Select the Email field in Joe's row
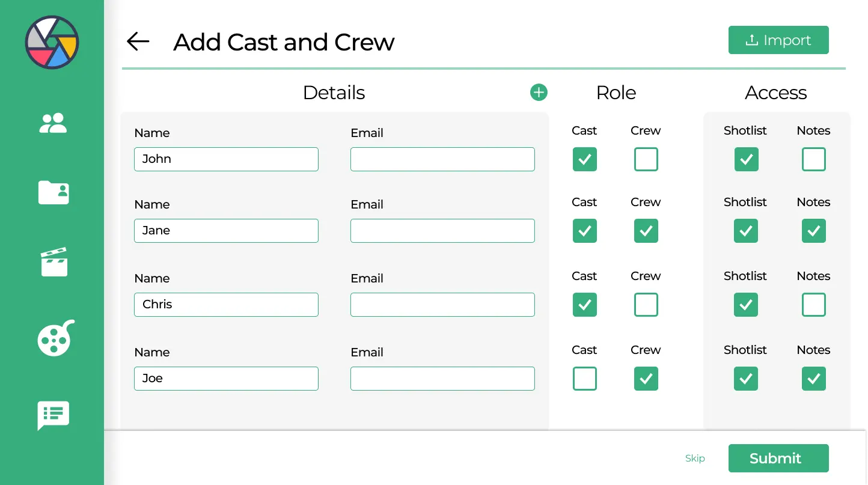 pyautogui.click(x=442, y=379)
